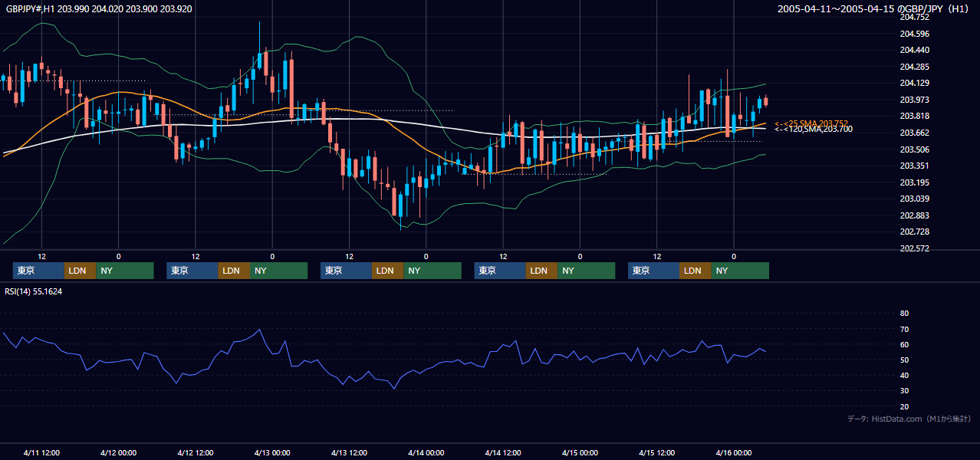The width and height of the screenshot is (980, 460).
Task: Click price axis label 203.973
Action: 913,100
